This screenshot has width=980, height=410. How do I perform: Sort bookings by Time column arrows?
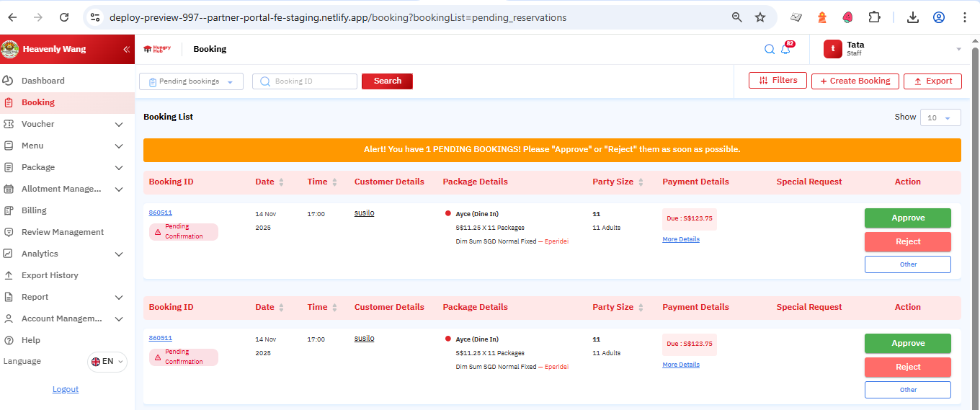point(334,182)
